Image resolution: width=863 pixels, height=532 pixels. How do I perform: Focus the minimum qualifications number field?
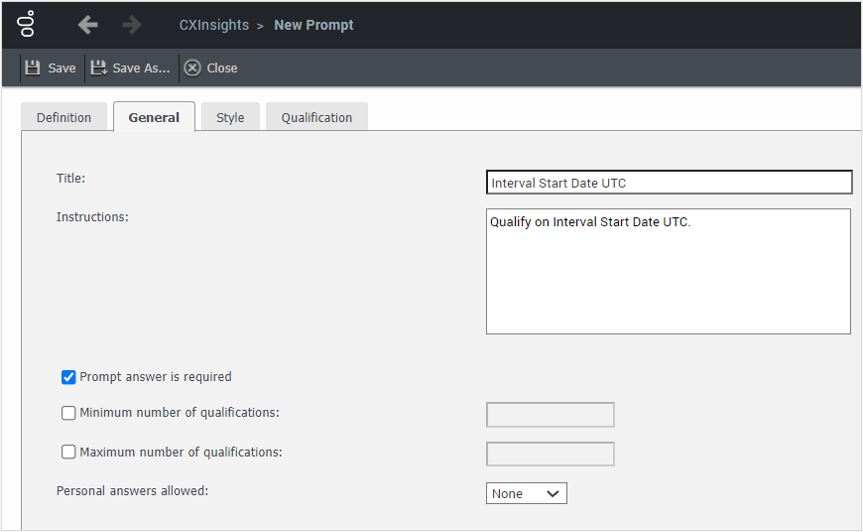pos(550,415)
